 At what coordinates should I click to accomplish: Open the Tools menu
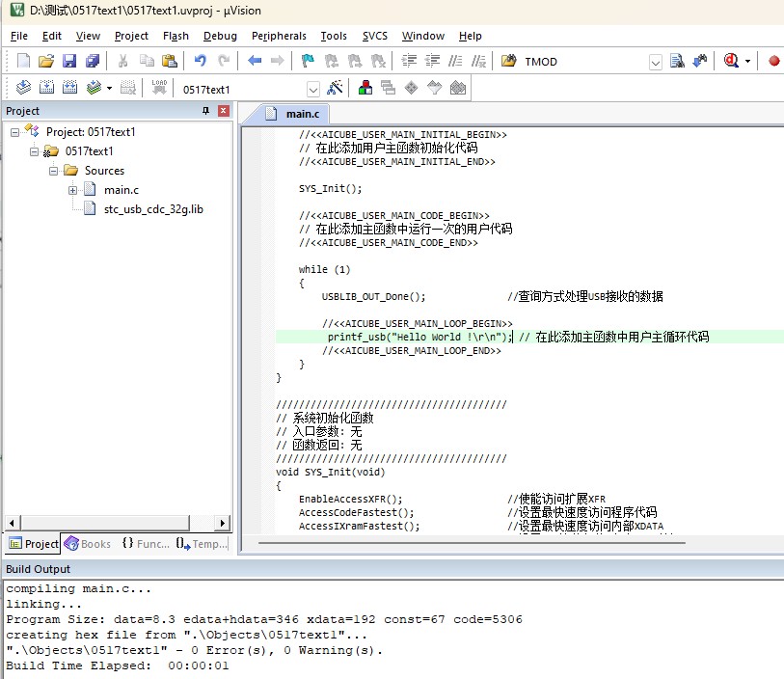(x=334, y=36)
